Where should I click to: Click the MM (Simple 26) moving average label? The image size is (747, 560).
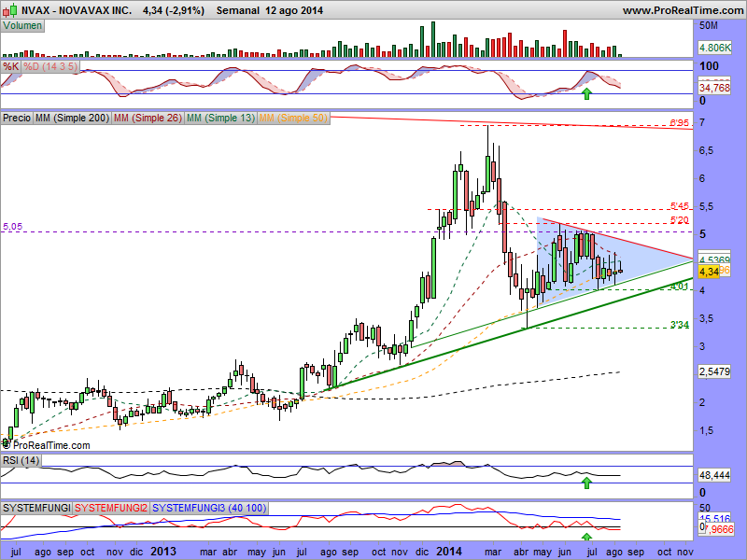tap(148, 118)
